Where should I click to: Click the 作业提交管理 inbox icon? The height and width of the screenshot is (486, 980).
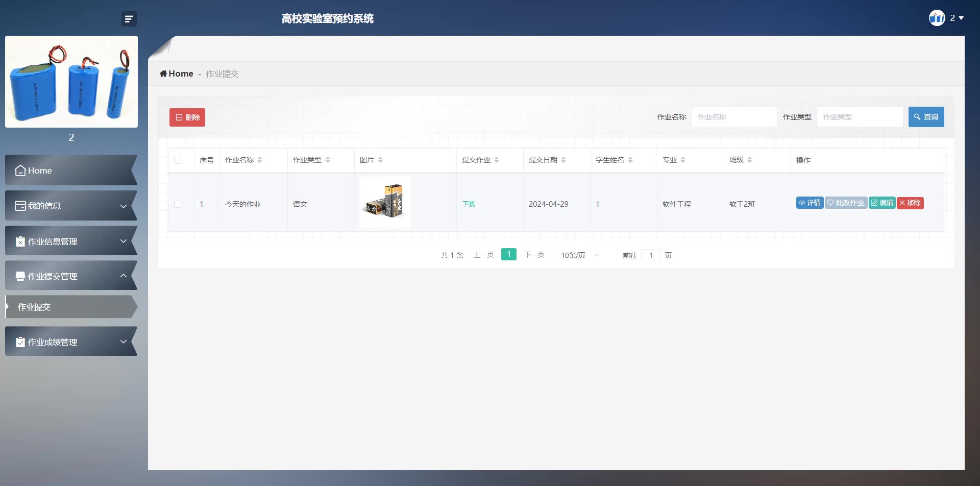pyautogui.click(x=20, y=276)
